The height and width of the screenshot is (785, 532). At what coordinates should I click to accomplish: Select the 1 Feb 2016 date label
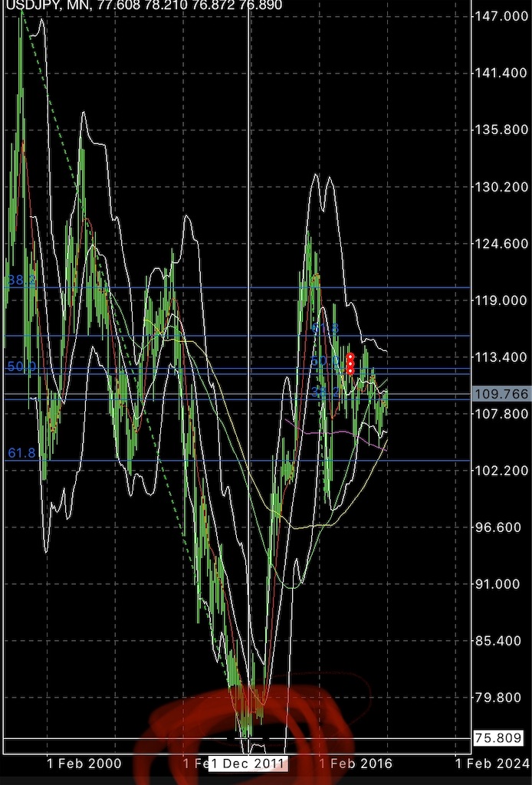[x=356, y=764]
